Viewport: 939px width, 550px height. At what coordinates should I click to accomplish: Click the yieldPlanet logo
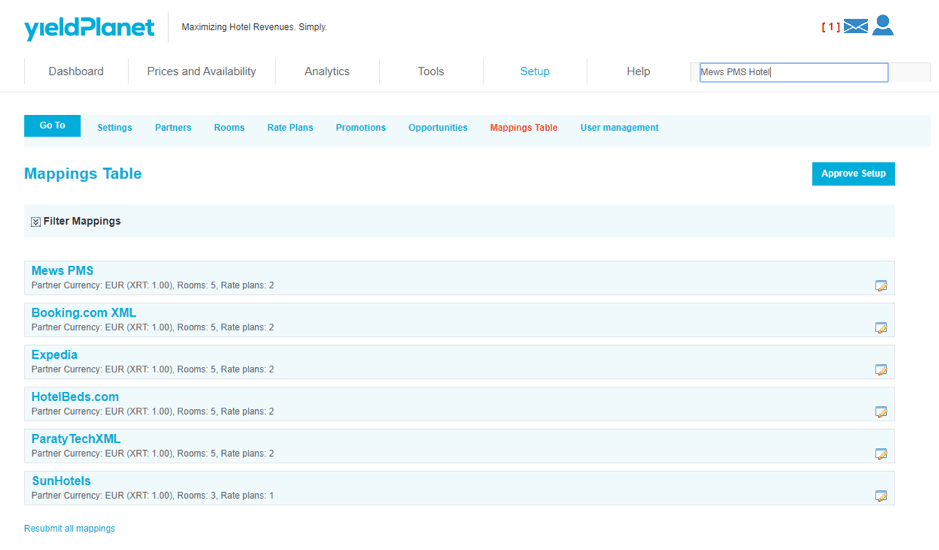89,28
